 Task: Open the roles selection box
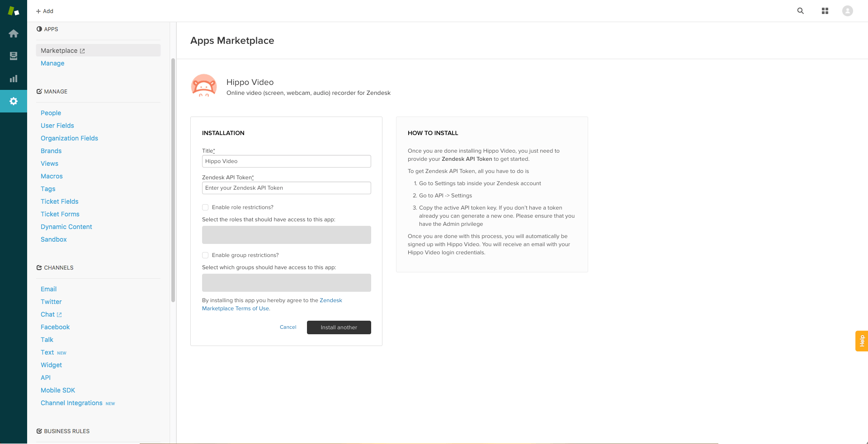click(x=286, y=235)
